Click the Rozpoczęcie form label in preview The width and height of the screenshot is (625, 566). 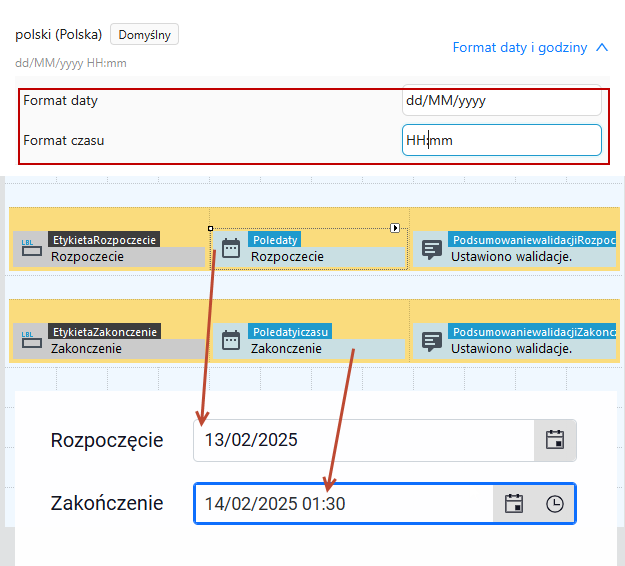point(107,441)
